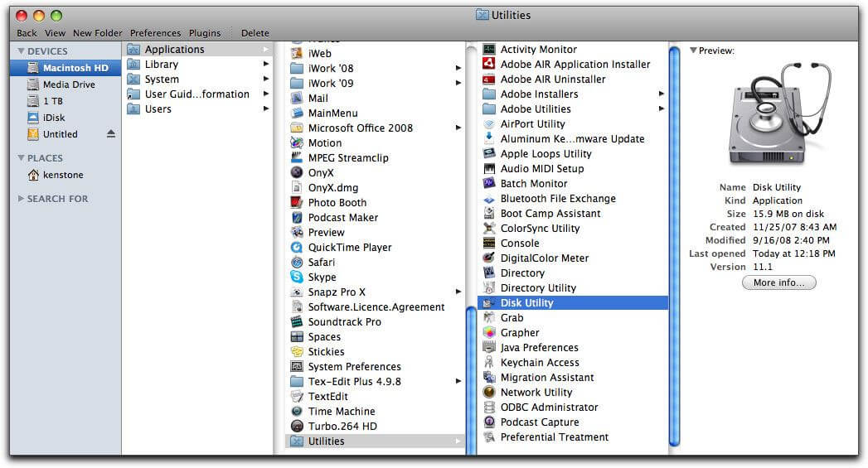Click New Folder in toolbar

(98, 33)
